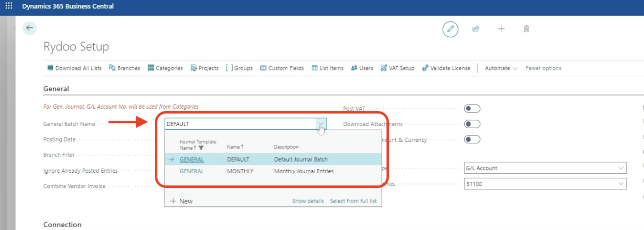Open the VAT Setup action
The width and height of the screenshot is (644, 230).
click(x=398, y=68)
